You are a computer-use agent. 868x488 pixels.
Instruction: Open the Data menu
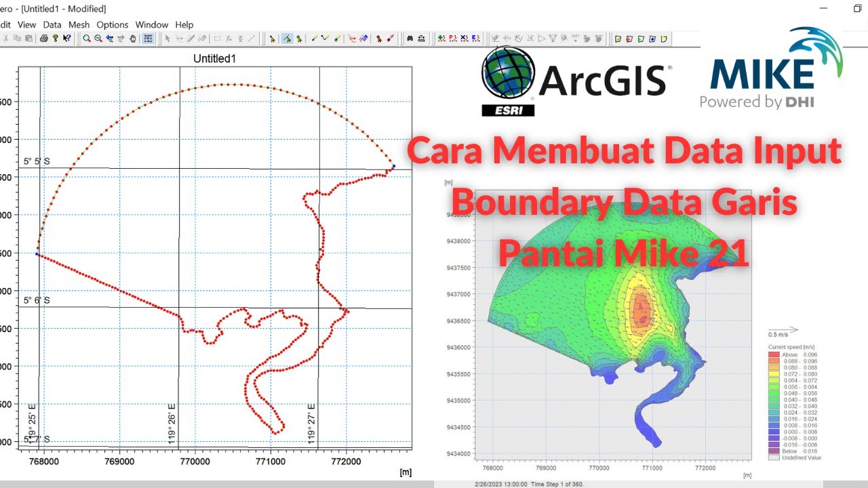click(x=52, y=24)
